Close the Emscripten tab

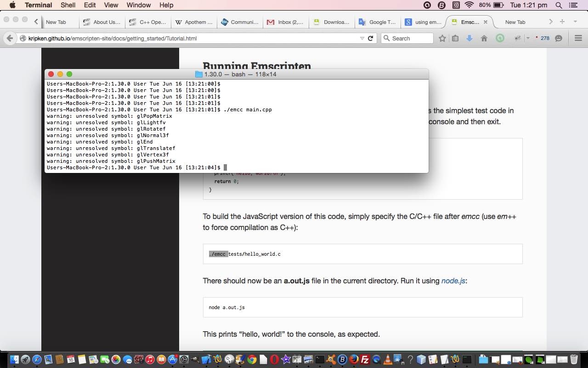coord(486,22)
